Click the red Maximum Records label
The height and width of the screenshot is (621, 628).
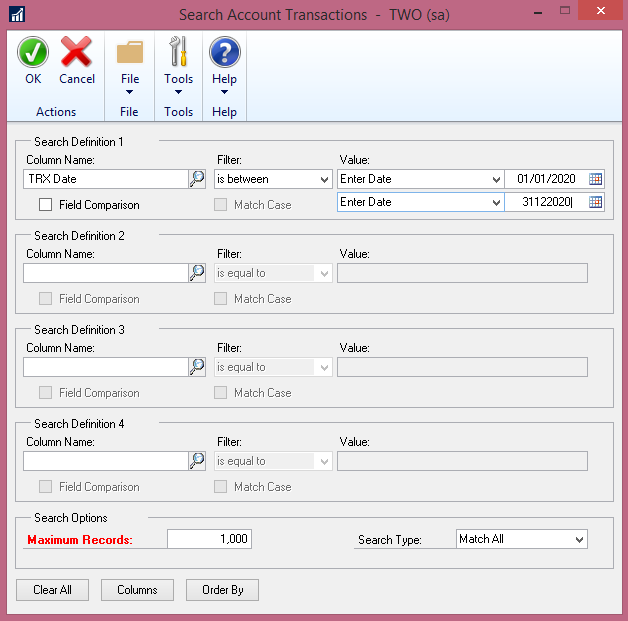pyautogui.click(x=80, y=540)
